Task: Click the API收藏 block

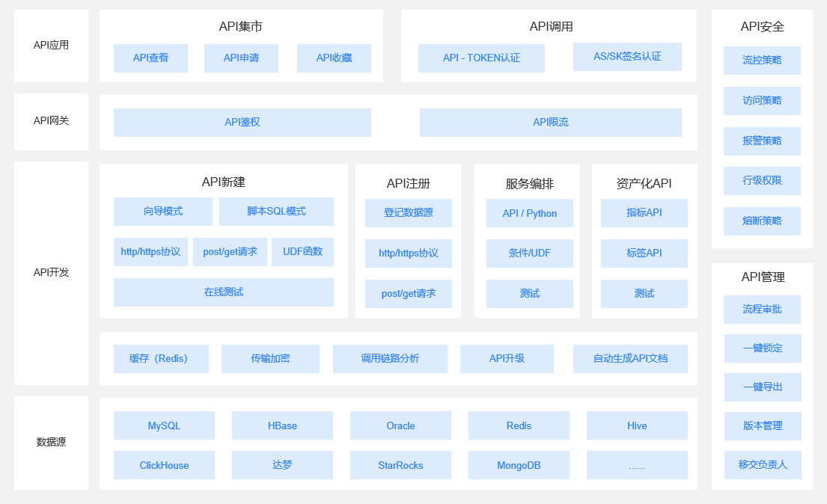Action: [x=334, y=58]
